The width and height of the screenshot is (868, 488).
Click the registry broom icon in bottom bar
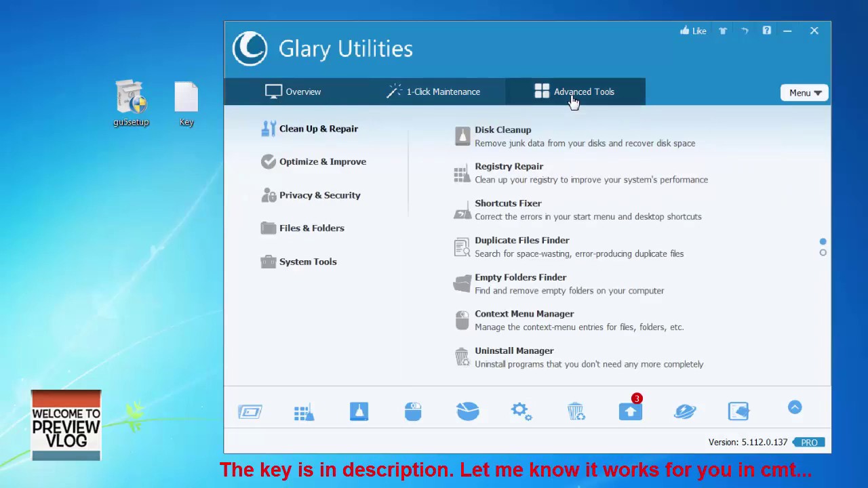304,411
